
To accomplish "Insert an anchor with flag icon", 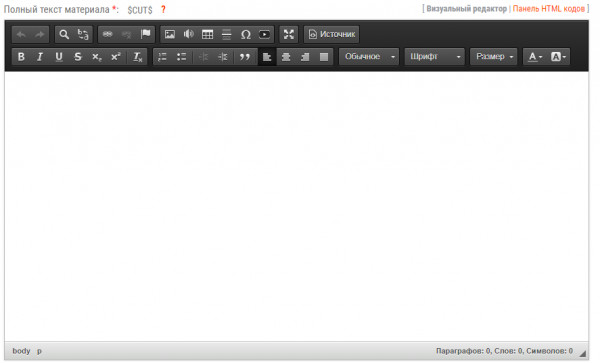I will 145,34.
